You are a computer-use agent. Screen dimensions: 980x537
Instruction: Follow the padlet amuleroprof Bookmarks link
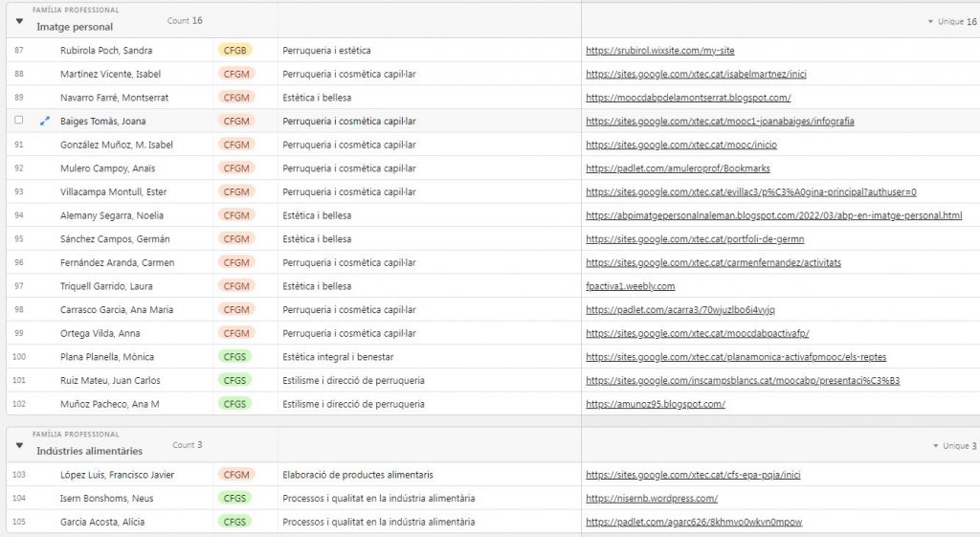pos(677,168)
